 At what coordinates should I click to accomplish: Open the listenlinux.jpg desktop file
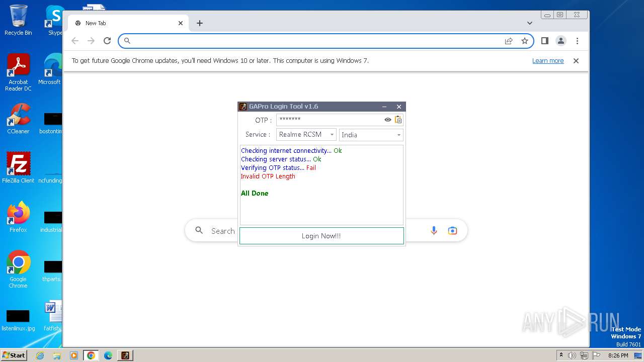click(18, 320)
